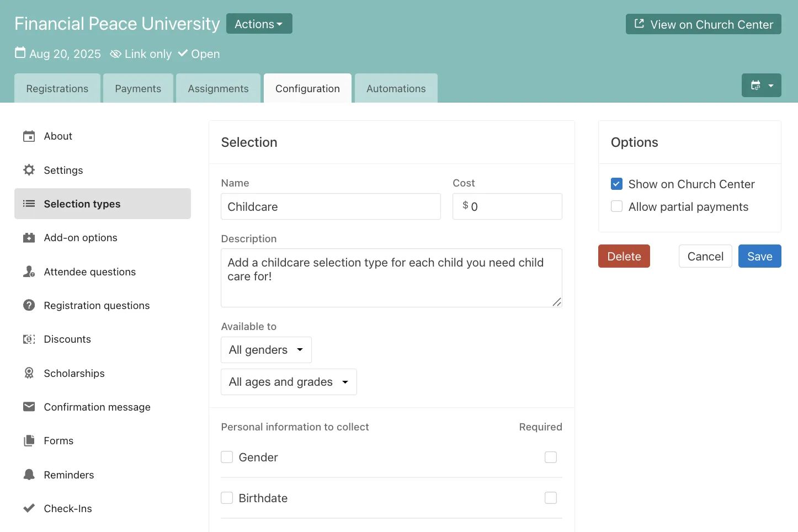Click the Add-on options medical kit icon
Viewport: 798px width, 532px height.
tap(29, 238)
